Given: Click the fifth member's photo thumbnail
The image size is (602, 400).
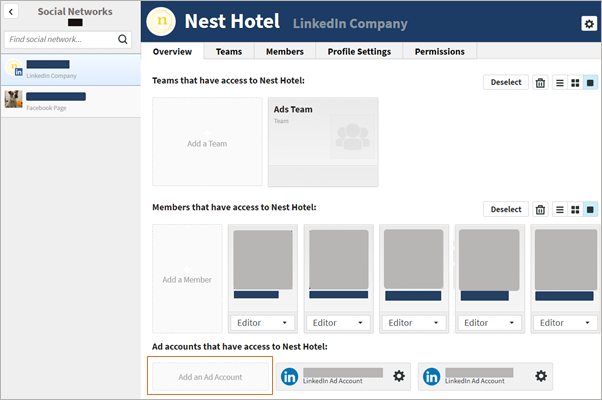Looking at the screenshot, I should click(566, 260).
